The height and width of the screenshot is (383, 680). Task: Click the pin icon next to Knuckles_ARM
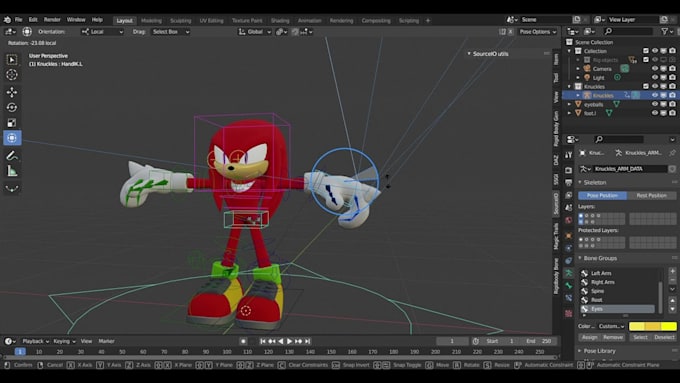click(x=672, y=153)
